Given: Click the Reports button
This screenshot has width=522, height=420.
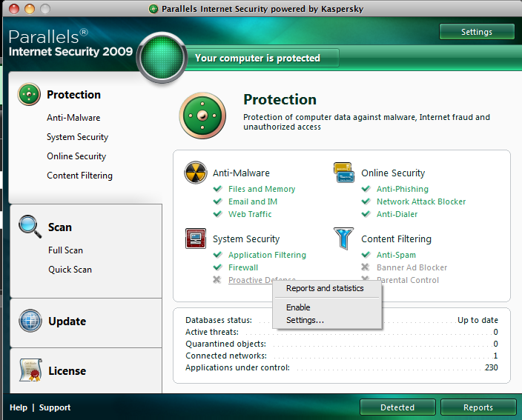Looking at the screenshot, I should (x=478, y=407).
